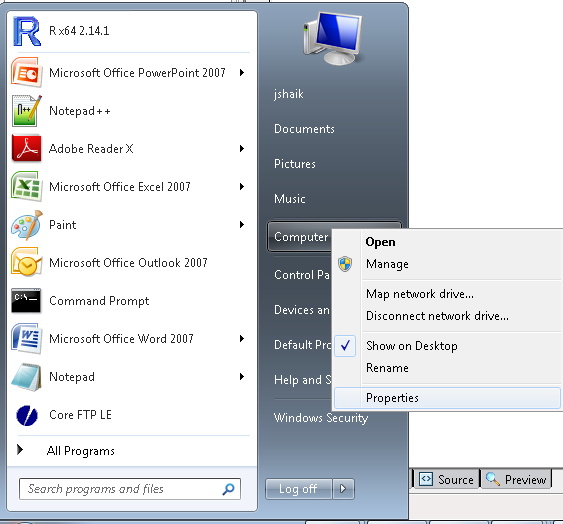563x524 pixels.
Task: Click Microsoft Office Outlook 2007 label
Action: coord(128,263)
